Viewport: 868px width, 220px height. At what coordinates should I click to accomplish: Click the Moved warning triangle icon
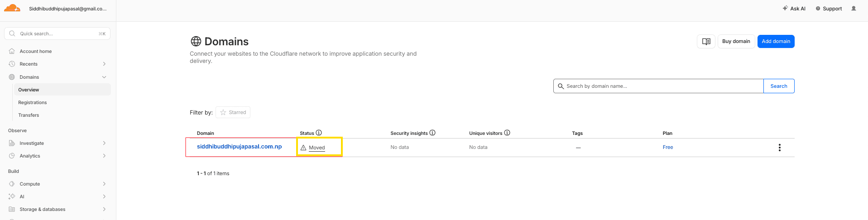click(303, 148)
